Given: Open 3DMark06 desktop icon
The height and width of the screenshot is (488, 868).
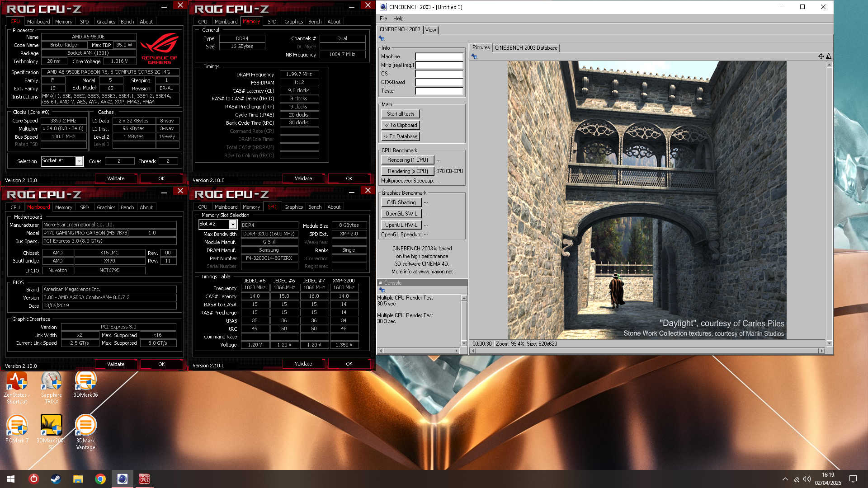Looking at the screenshot, I should pyautogui.click(x=85, y=385).
